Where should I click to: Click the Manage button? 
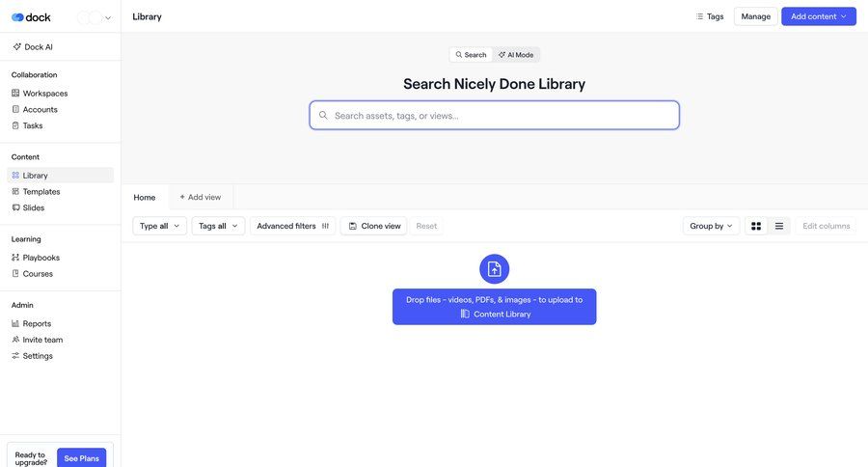[755, 16]
